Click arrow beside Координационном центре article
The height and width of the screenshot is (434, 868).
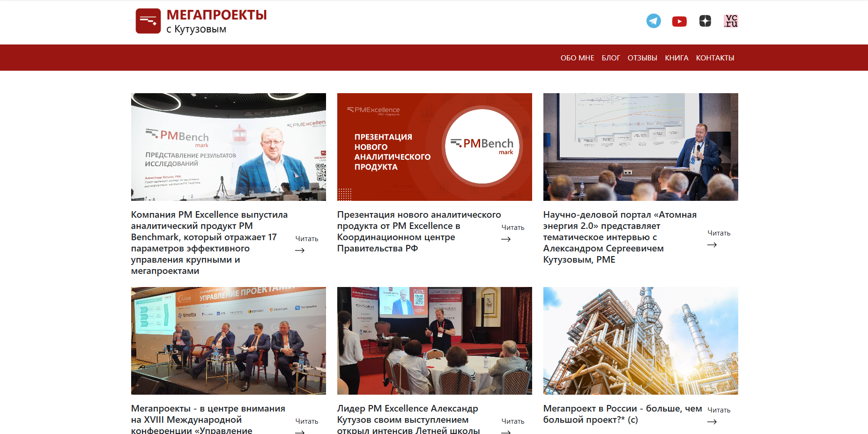506,239
